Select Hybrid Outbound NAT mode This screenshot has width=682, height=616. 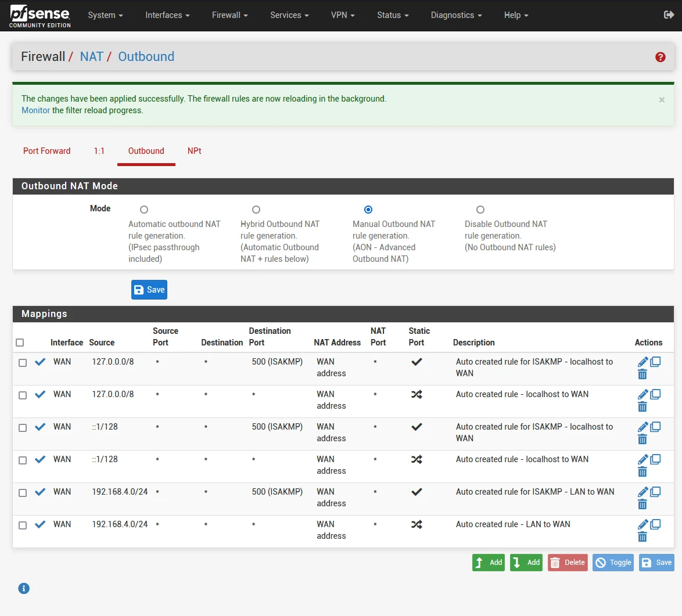click(256, 210)
